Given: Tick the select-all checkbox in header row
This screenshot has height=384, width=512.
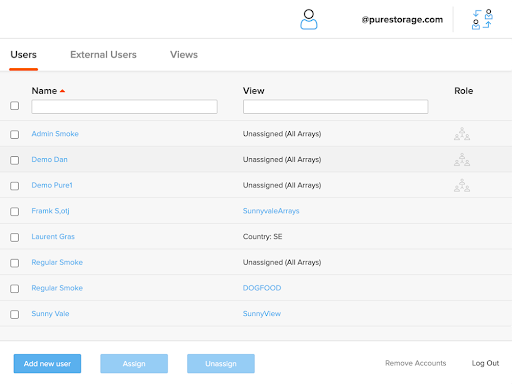Looking at the screenshot, I should 14,106.
